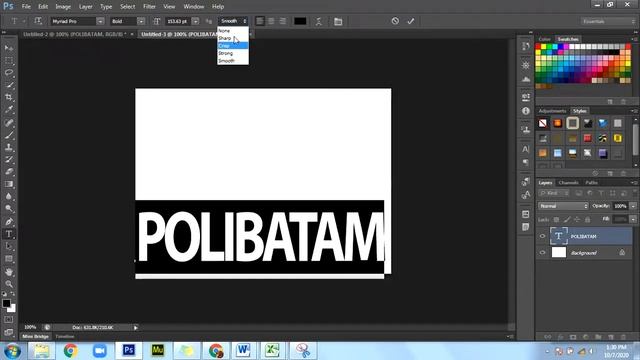Image resolution: width=640 pixels, height=360 pixels.
Task: Select the Lasso tool
Action: click(9, 73)
